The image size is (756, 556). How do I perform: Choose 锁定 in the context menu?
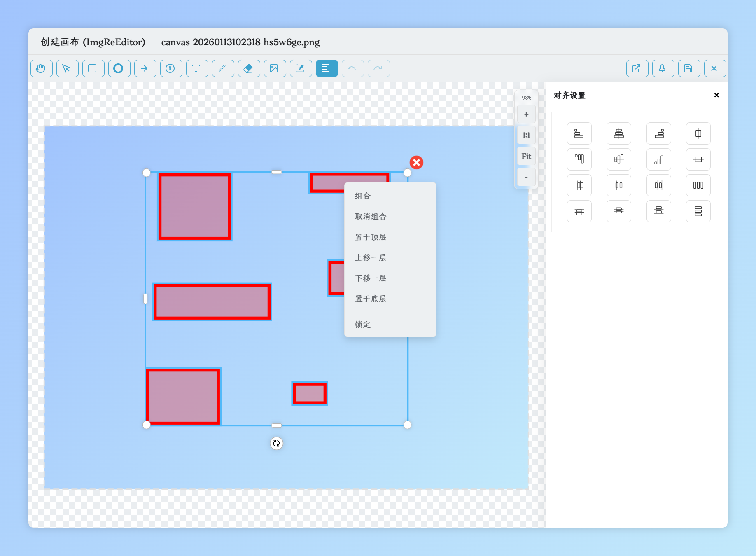(x=390, y=325)
